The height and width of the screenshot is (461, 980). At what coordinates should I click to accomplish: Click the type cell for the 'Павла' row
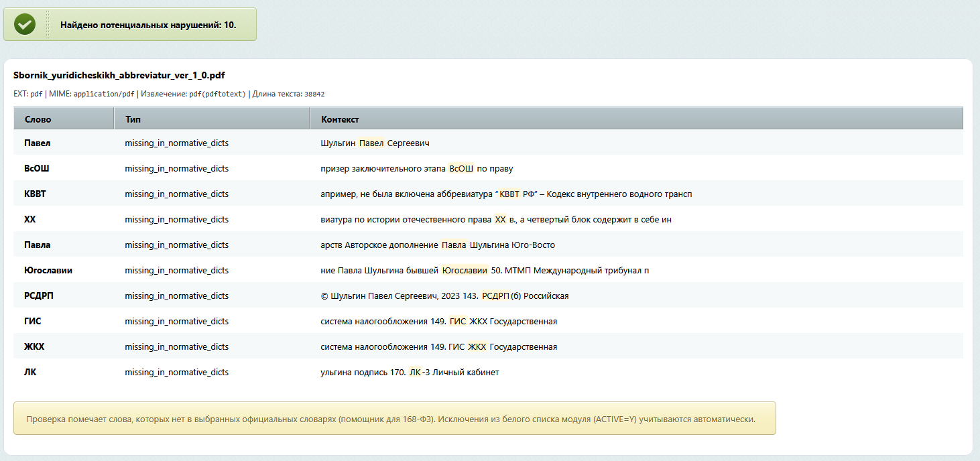176,245
